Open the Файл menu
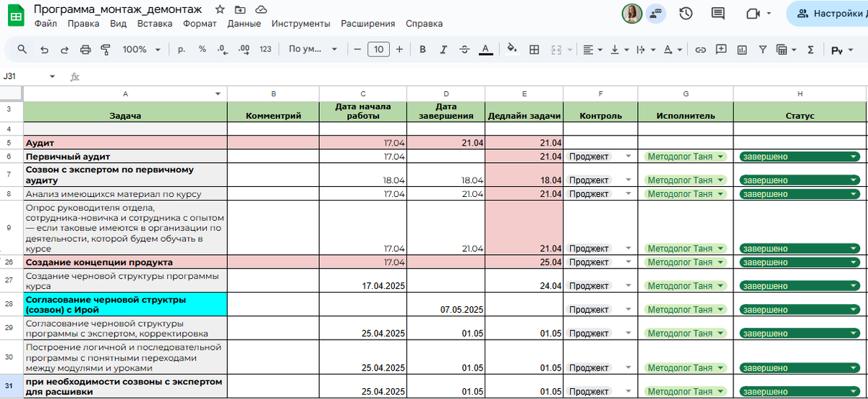868x399 pixels. point(46,23)
